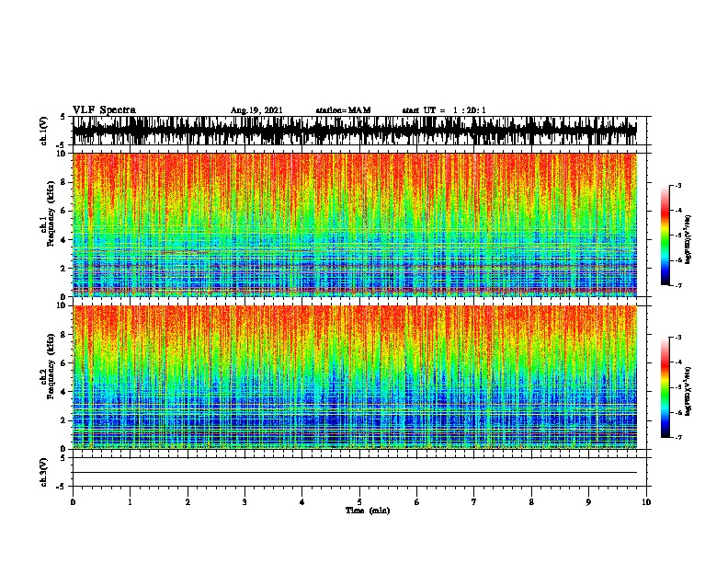Click time axis tick label "0"
This screenshot has height=563, width=728.
click(x=73, y=502)
